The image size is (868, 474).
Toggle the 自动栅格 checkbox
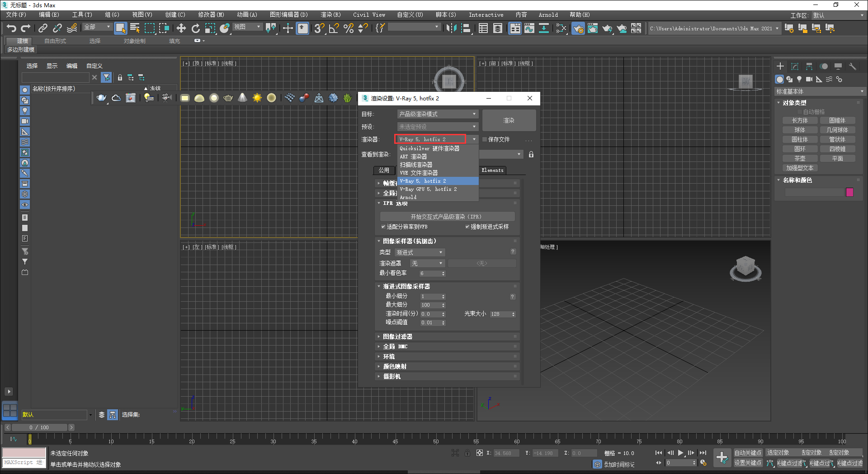(x=799, y=111)
